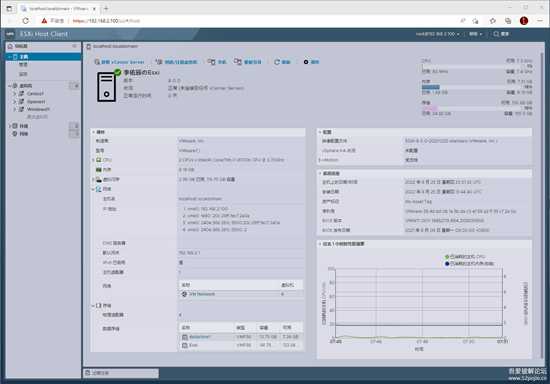Click Create/Register VM toolbar button
Viewport: 550px width, 384px height.
176,62
